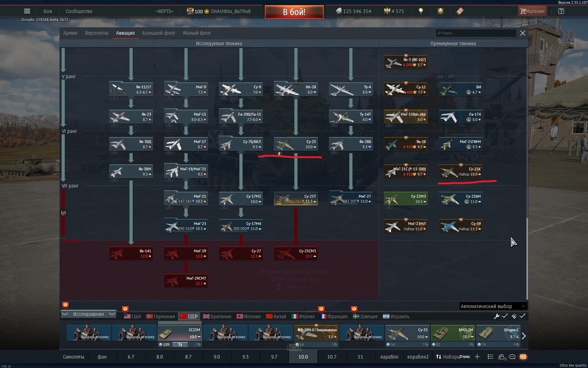Image resolution: width=588 pixels, height=368 pixels.
Task: Toggle crew swap arrows under 2С25М
Action: 180,345
